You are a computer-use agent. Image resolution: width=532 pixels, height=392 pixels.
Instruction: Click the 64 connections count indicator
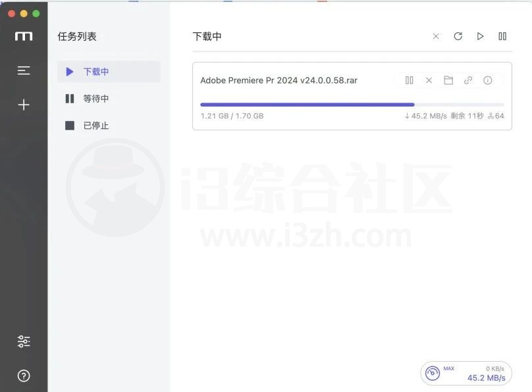496,116
